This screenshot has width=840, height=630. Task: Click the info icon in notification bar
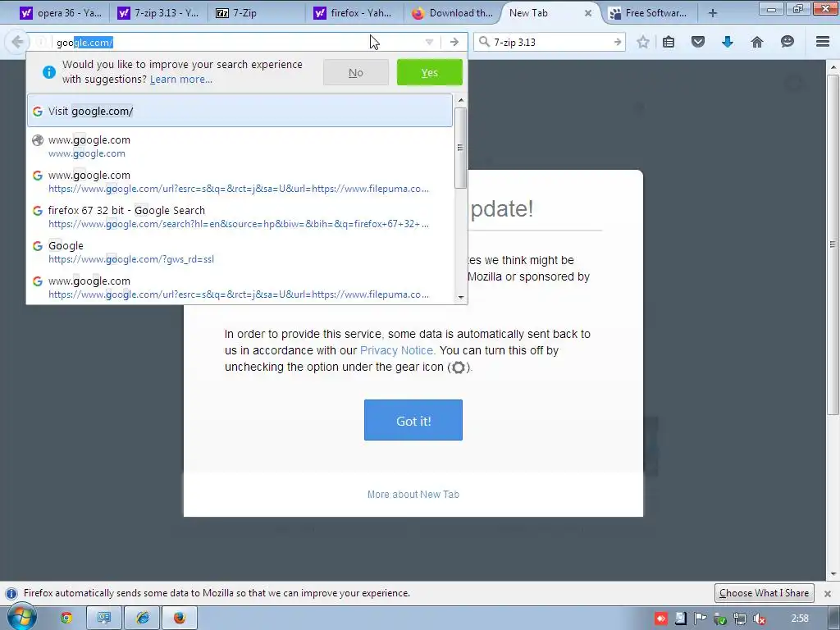[11, 594]
